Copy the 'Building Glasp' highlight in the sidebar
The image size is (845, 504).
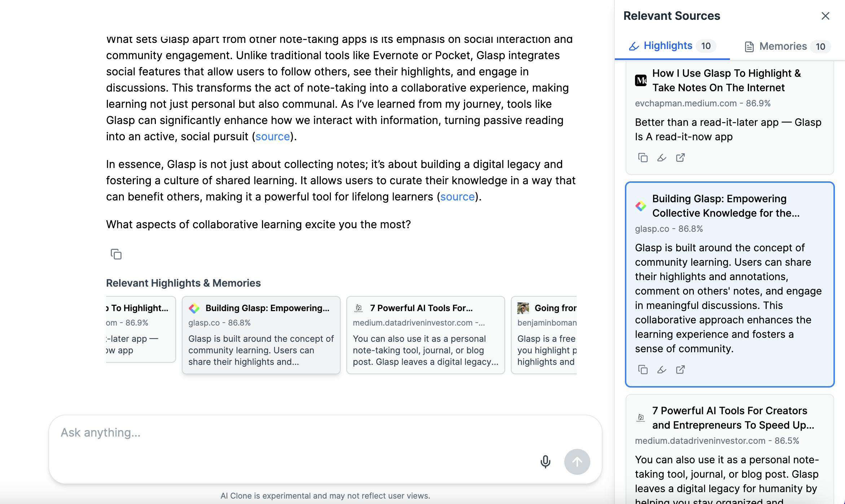click(x=643, y=370)
